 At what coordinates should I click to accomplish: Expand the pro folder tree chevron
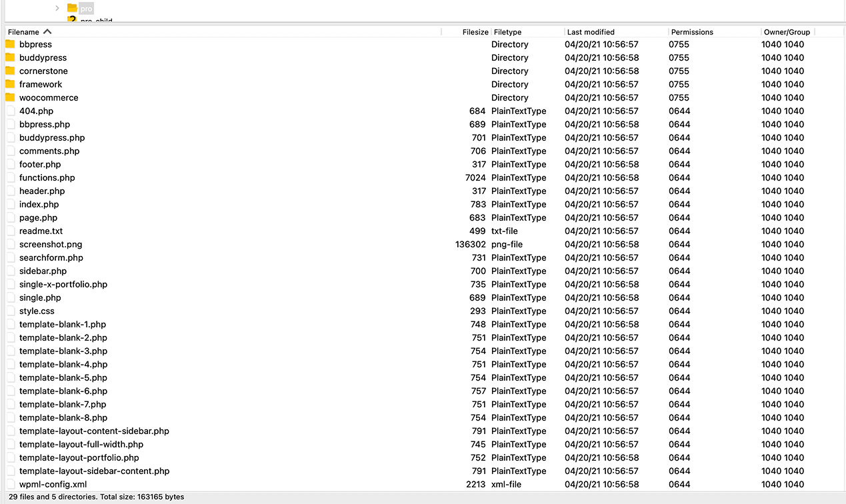point(57,8)
